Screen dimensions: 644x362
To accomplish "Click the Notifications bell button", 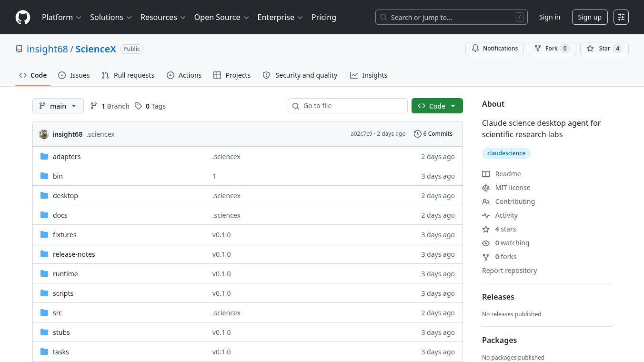I will coord(495,49).
